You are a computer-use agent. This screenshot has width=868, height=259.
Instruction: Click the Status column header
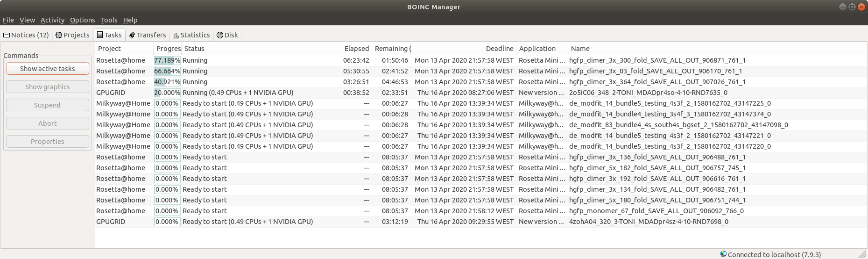click(x=194, y=49)
